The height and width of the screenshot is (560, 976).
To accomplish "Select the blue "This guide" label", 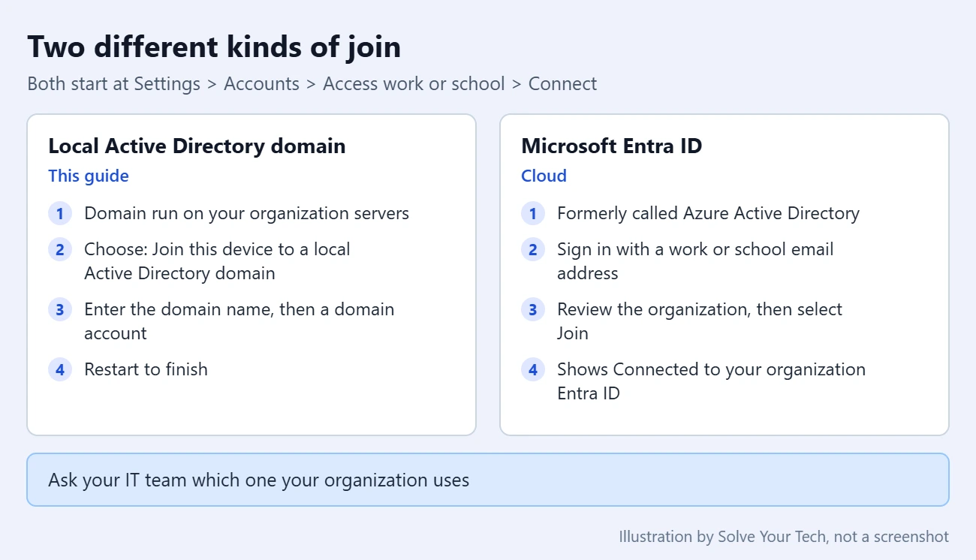I will click(x=89, y=176).
